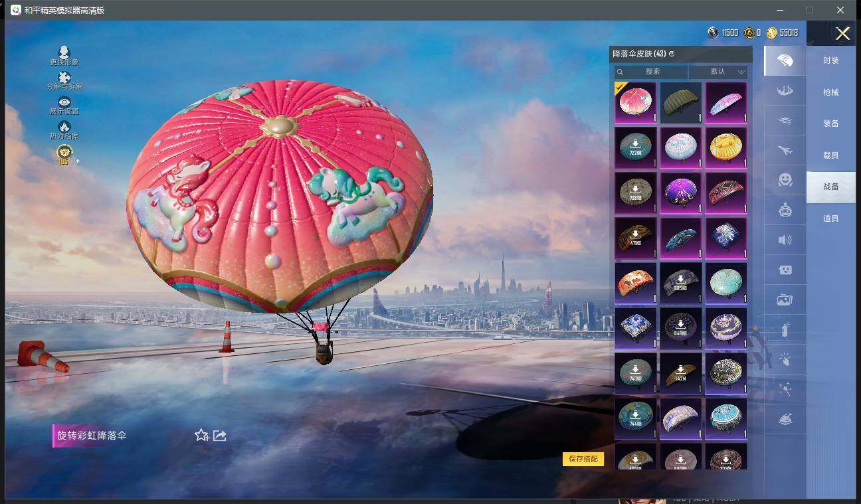Select the red and black parachute

(x=726, y=193)
